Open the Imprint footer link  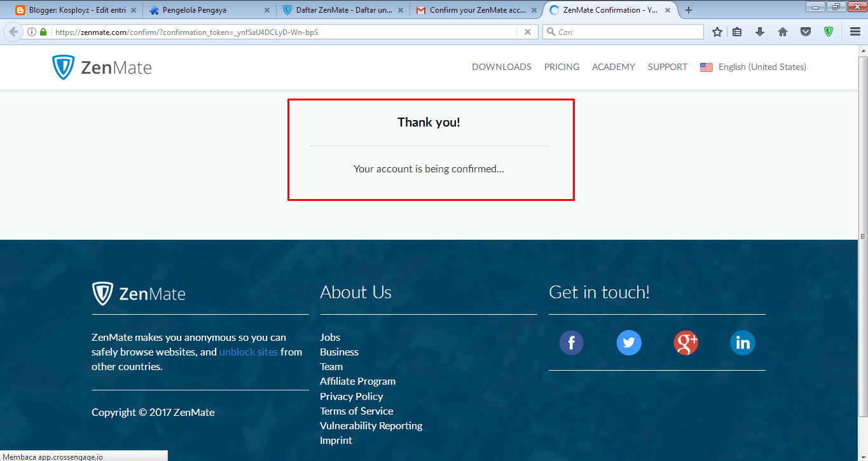point(336,440)
